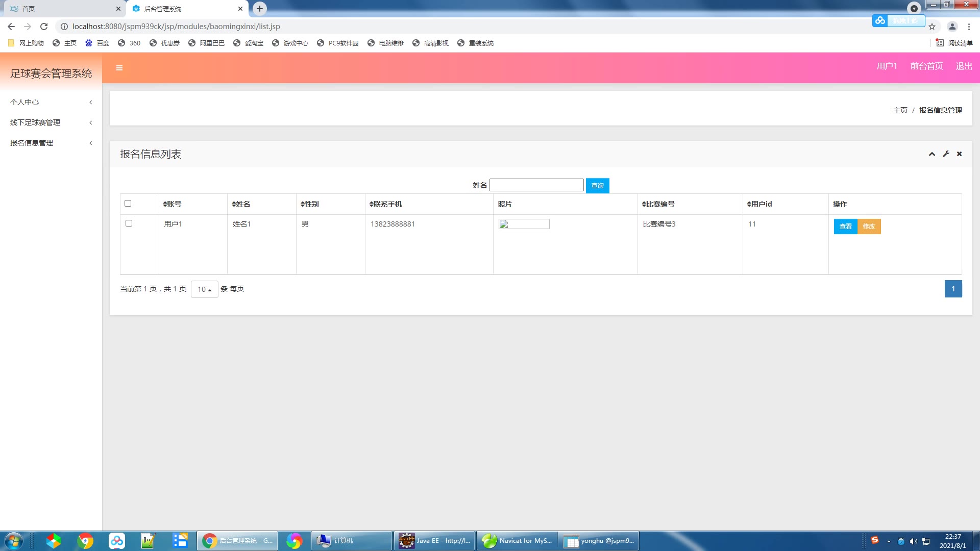
Task: Click the hamburger menu toggle icon
Action: pos(119,68)
